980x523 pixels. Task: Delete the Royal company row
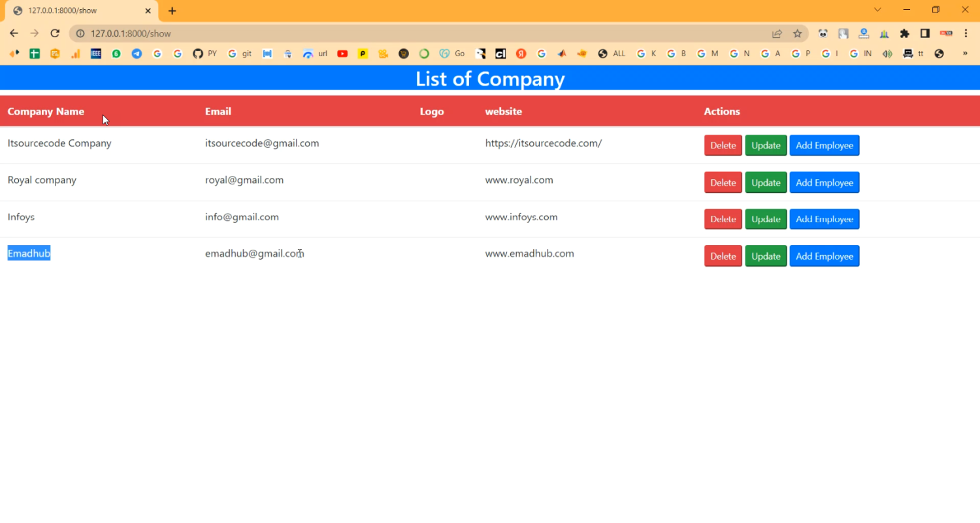[723, 182]
